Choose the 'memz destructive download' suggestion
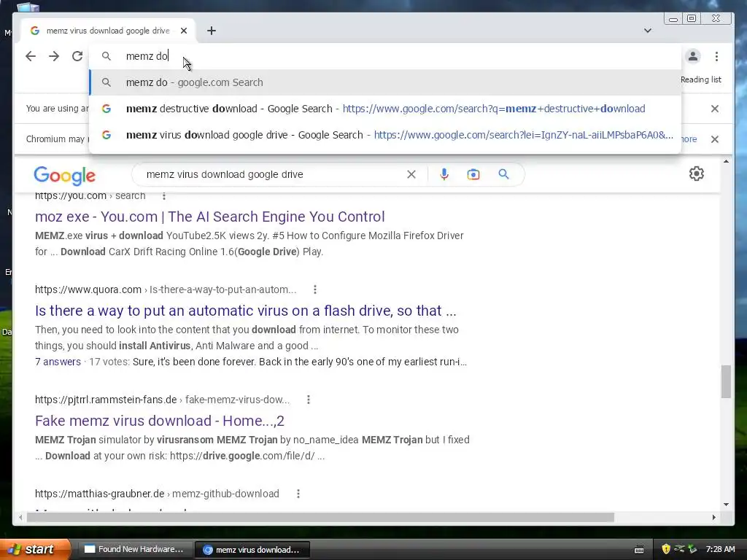Image resolution: width=747 pixels, height=560 pixels. pyautogui.click(x=385, y=109)
